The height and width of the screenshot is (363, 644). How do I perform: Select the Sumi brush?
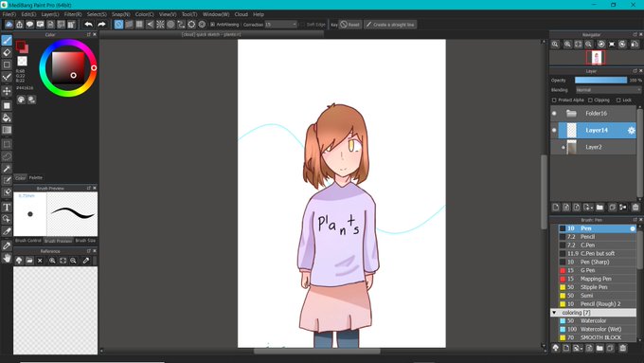click(598, 296)
